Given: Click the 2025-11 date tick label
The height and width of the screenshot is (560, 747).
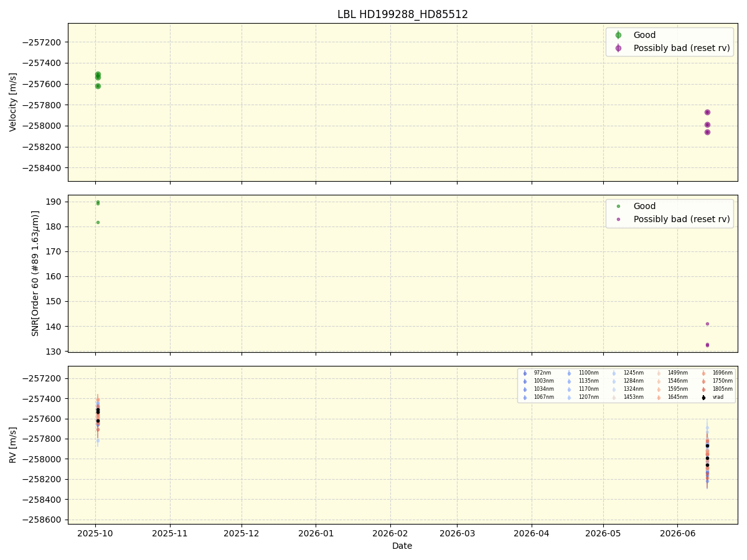Looking at the screenshot, I should click(x=169, y=533).
